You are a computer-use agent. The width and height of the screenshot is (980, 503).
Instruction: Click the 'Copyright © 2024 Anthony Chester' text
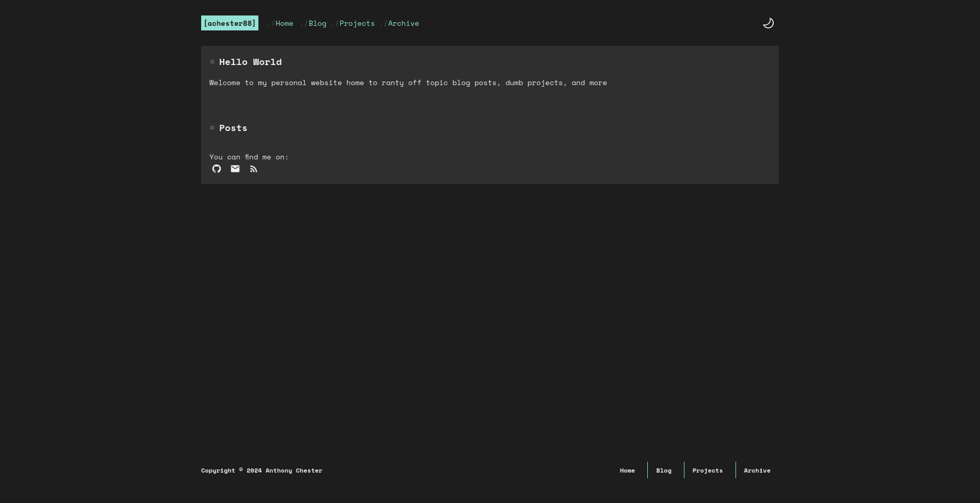point(262,470)
